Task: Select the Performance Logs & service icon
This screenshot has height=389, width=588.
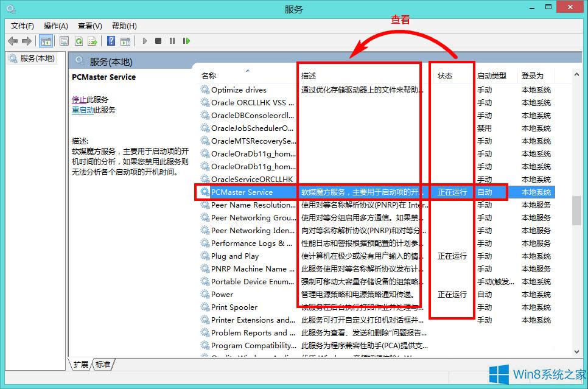Action: pyautogui.click(x=205, y=243)
